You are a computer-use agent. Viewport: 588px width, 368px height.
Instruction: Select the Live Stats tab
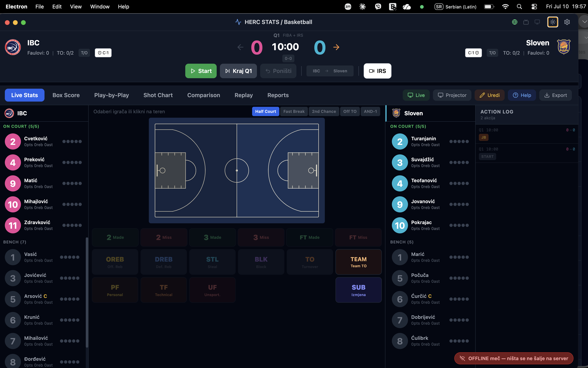coord(25,95)
